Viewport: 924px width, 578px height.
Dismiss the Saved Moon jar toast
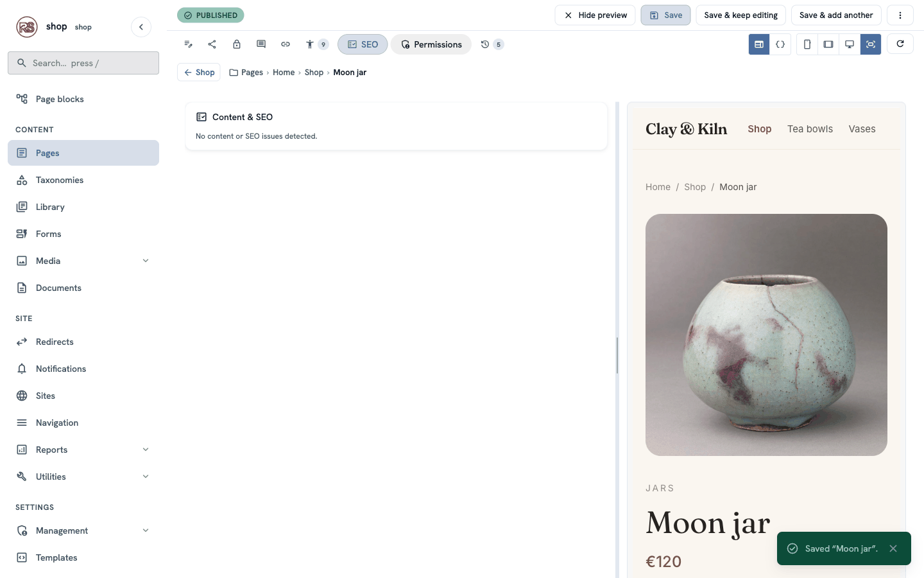(x=893, y=548)
